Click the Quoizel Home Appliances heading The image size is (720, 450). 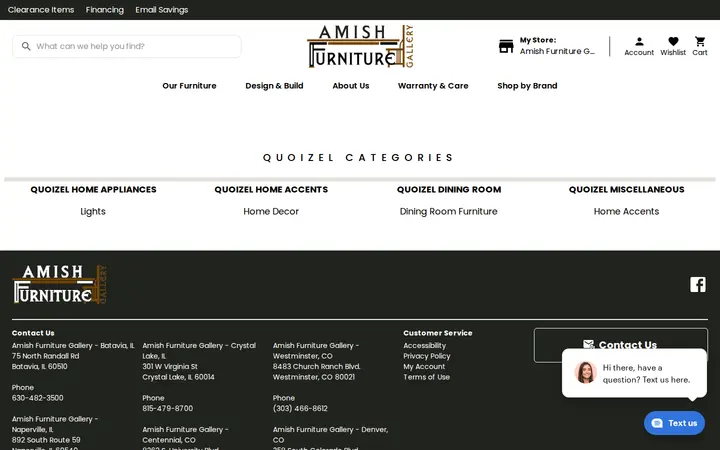tap(93, 190)
